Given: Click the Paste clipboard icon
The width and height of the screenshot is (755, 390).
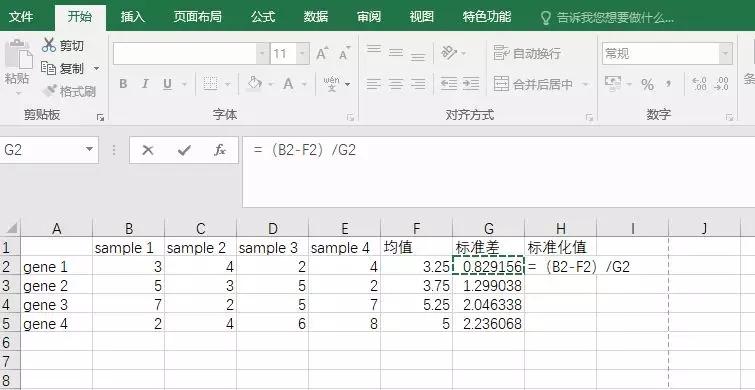Looking at the screenshot, I should pos(18,54).
